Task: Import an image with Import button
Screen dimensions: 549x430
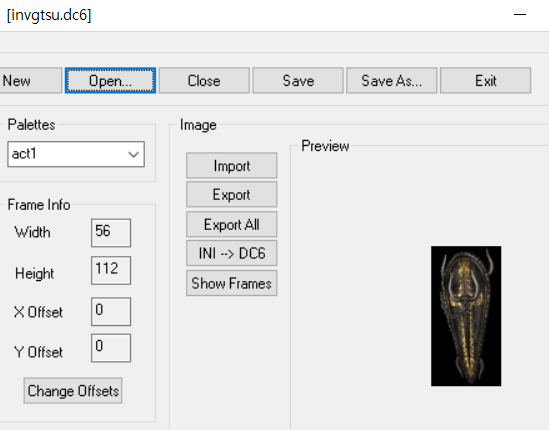Action: tap(232, 166)
